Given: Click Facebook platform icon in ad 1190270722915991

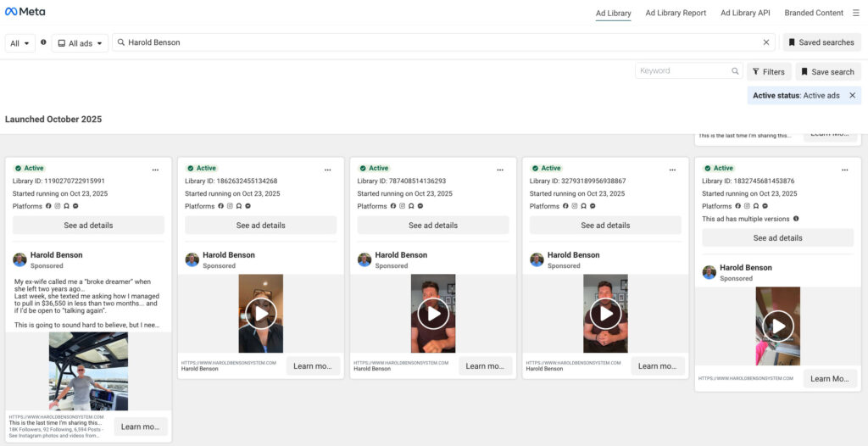Looking at the screenshot, I should (48, 206).
